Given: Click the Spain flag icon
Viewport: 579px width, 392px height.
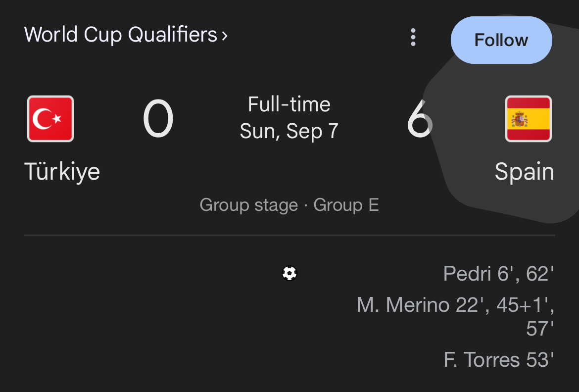Looking at the screenshot, I should [528, 119].
